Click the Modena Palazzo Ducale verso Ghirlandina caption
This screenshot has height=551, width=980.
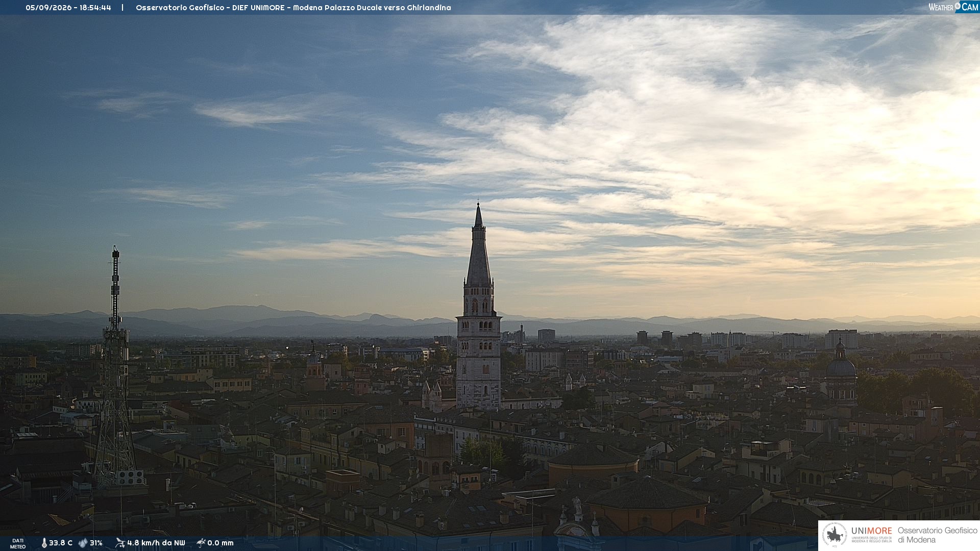pos(372,8)
